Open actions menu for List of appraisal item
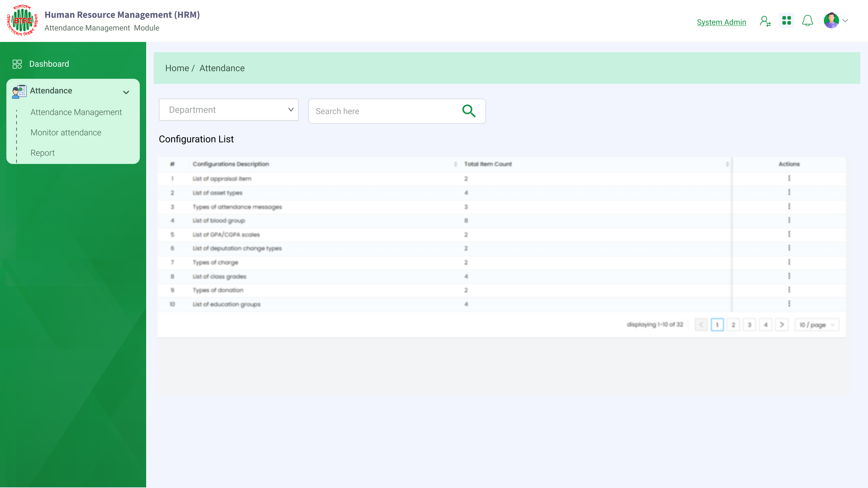Viewport: 868px width, 488px height. pos(789,178)
